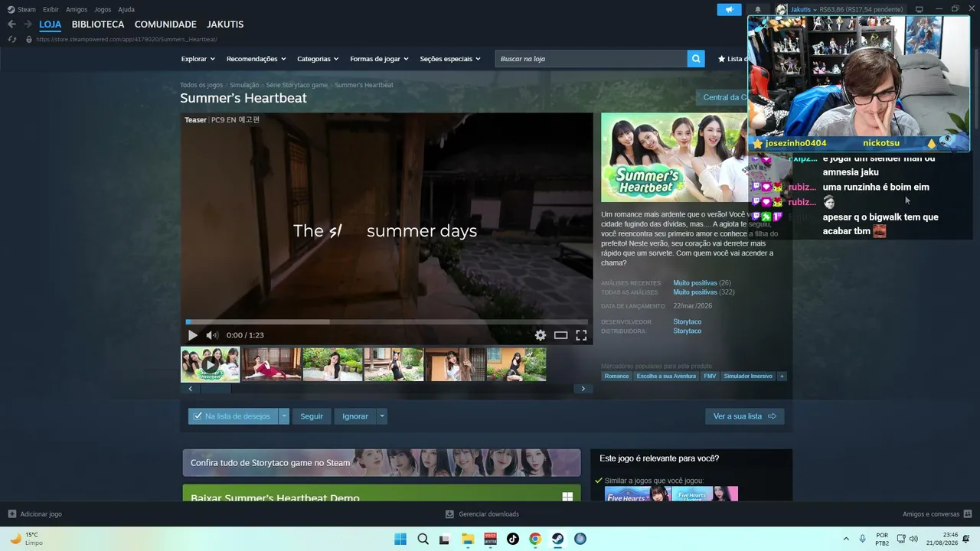Viewport: 980px width, 551px height.
Task: Go forward with the Steam forward arrow
Action: pos(28,24)
